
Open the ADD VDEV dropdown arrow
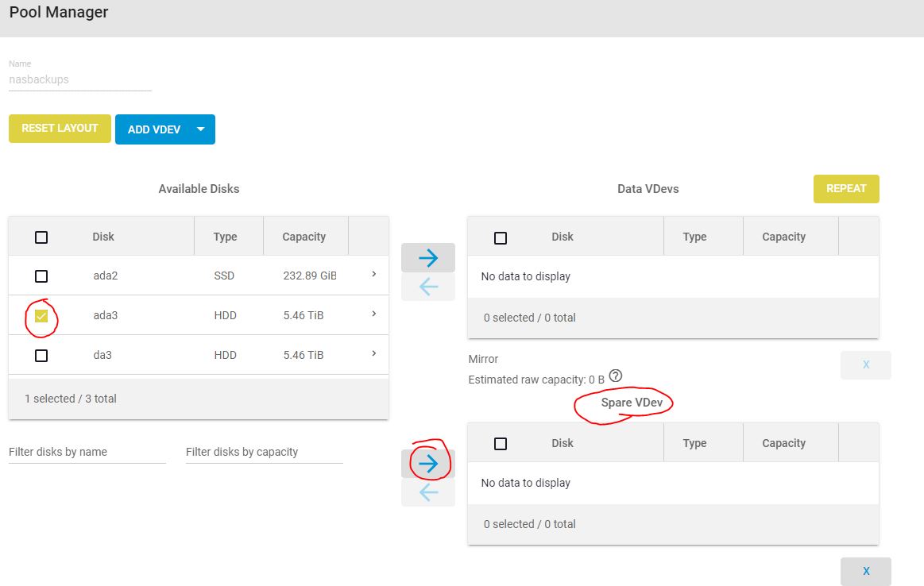(200, 129)
